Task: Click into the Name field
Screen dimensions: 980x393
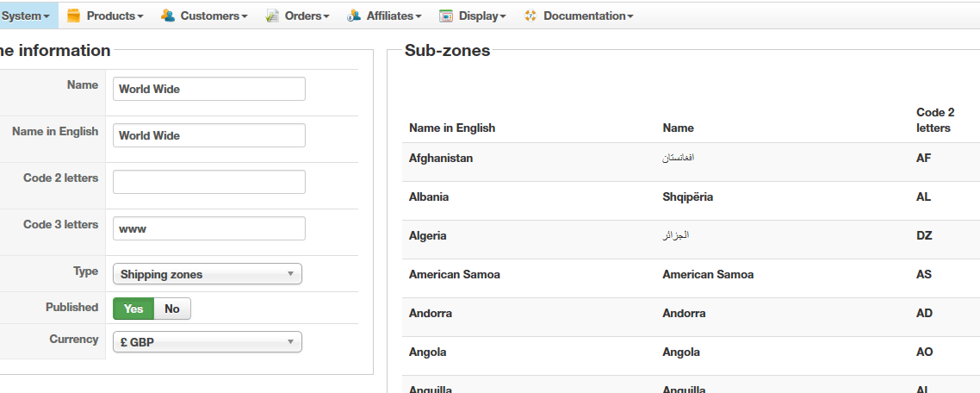Action: click(209, 89)
